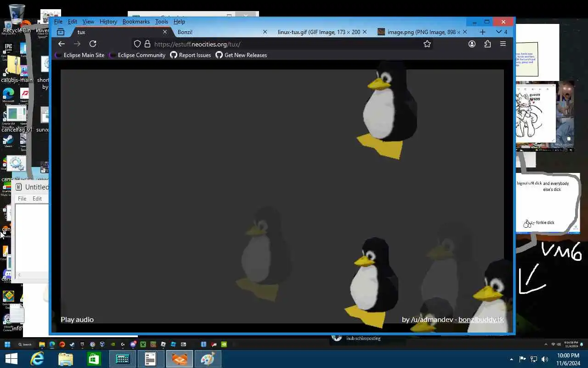Open the View menu in Firefox
Screen dimensions: 588x368
pyautogui.click(x=88, y=22)
